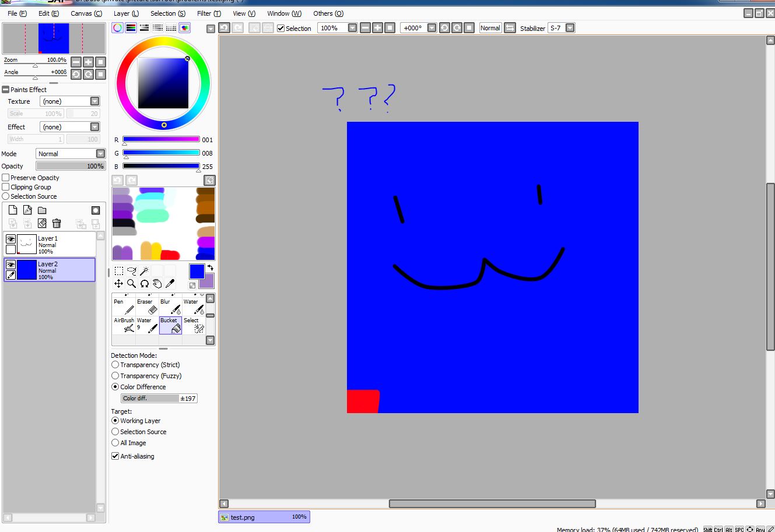Hide Layer1 using its eye icon
This screenshot has width=775, height=532.
[x=10, y=239]
